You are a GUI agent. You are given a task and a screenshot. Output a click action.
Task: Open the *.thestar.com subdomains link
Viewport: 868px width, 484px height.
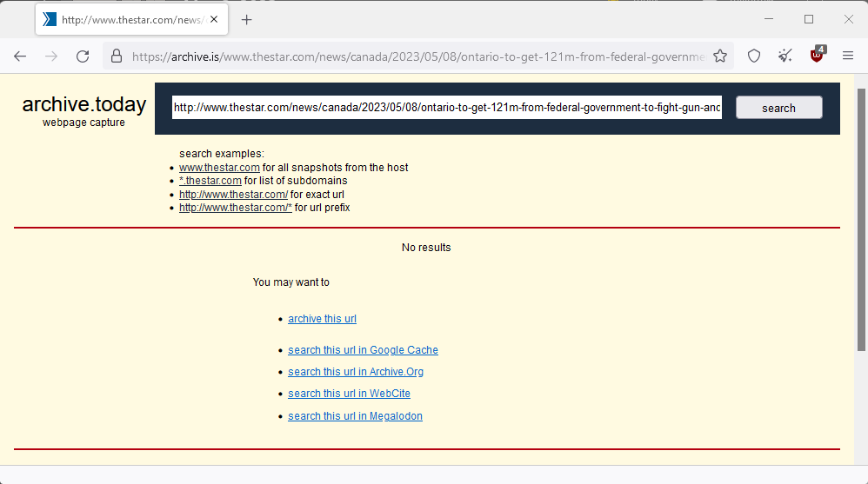[210, 181]
